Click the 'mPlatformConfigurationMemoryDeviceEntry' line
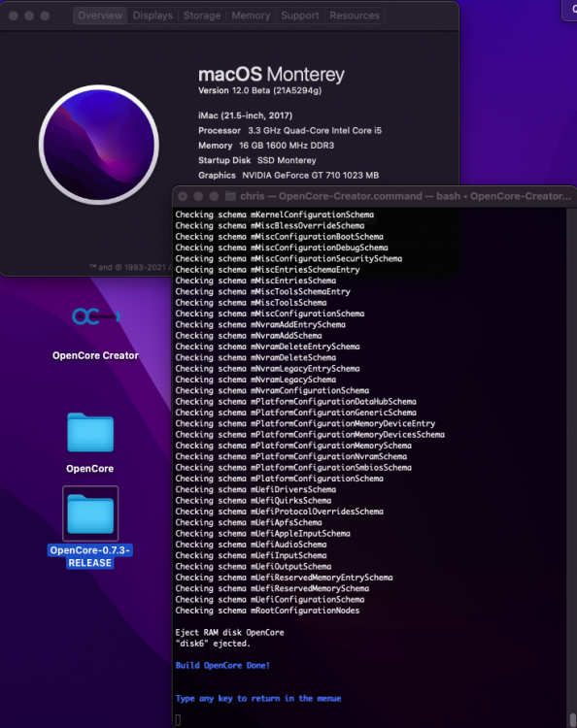This screenshot has width=577, height=728. (305, 423)
